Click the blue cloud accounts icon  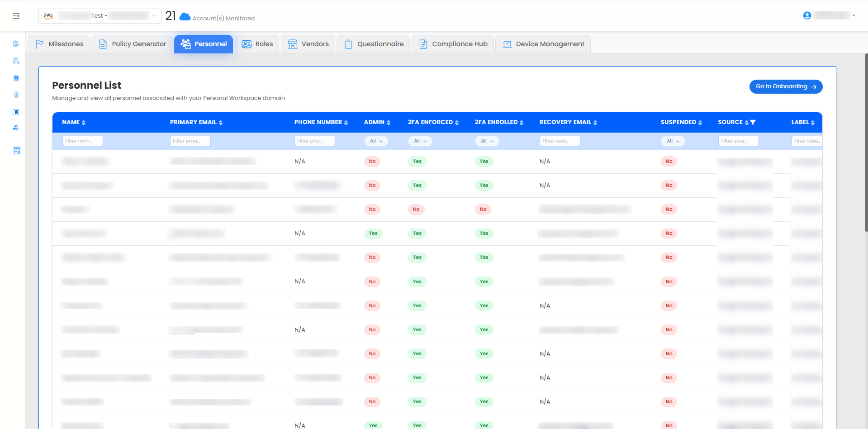[185, 17]
